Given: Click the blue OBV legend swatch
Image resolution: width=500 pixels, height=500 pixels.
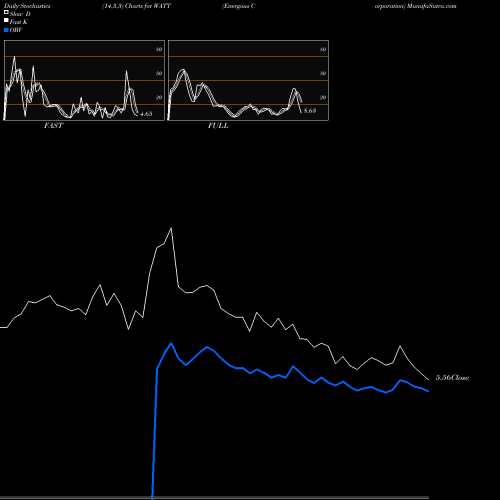Looking at the screenshot, I should point(6,30).
